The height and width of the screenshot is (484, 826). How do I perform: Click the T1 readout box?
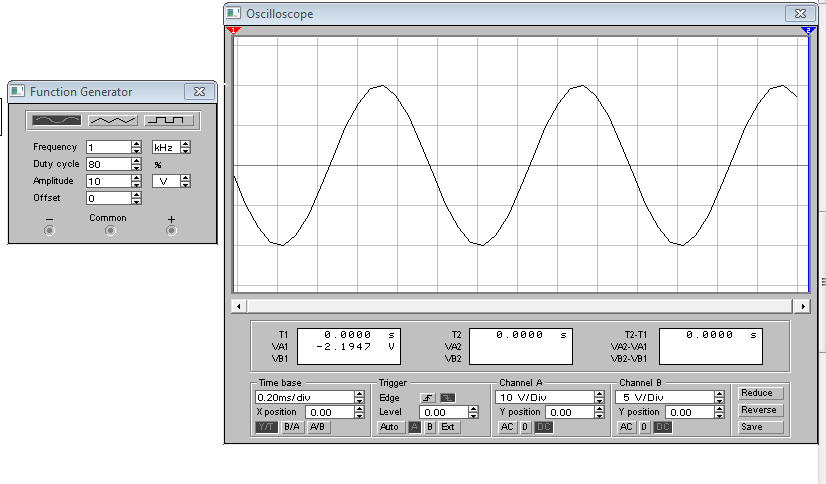(x=349, y=346)
